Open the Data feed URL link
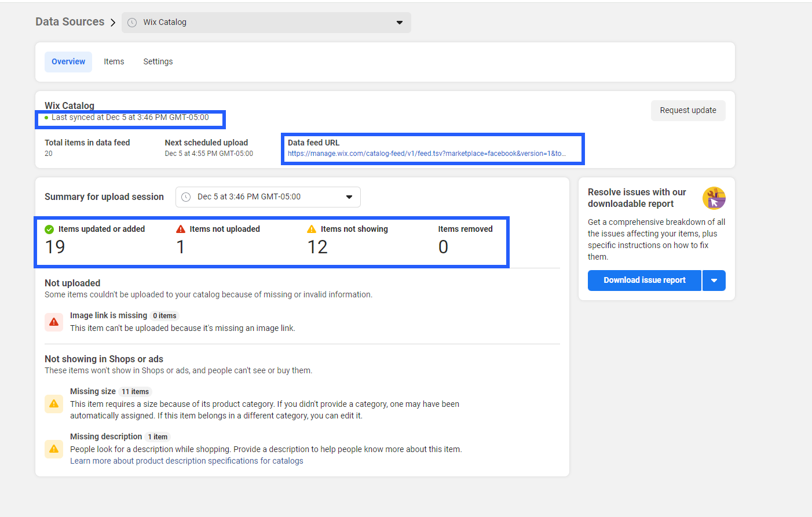The width and height of the screenshot is (812, 517). click(x=426, y=154)
